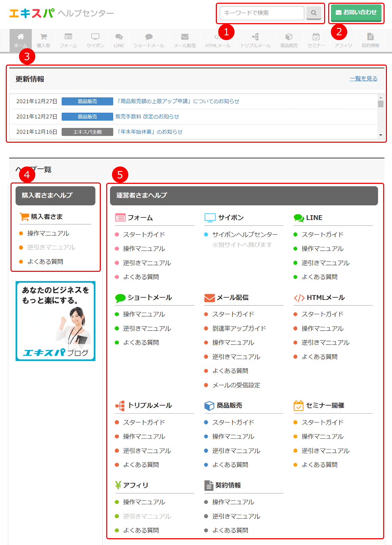Open the 一覧を見る link
Screen dimensions: 392x545
(x=363, y=78)
